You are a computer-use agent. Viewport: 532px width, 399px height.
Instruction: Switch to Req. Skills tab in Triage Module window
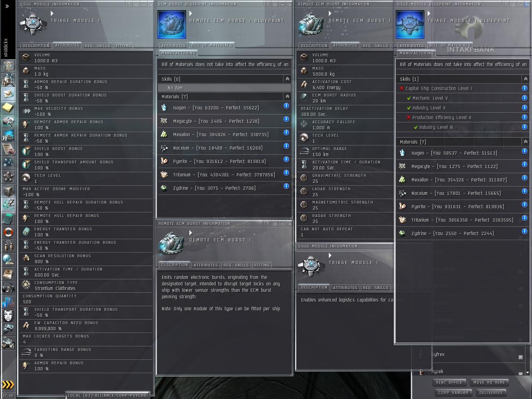click(98, 45)
